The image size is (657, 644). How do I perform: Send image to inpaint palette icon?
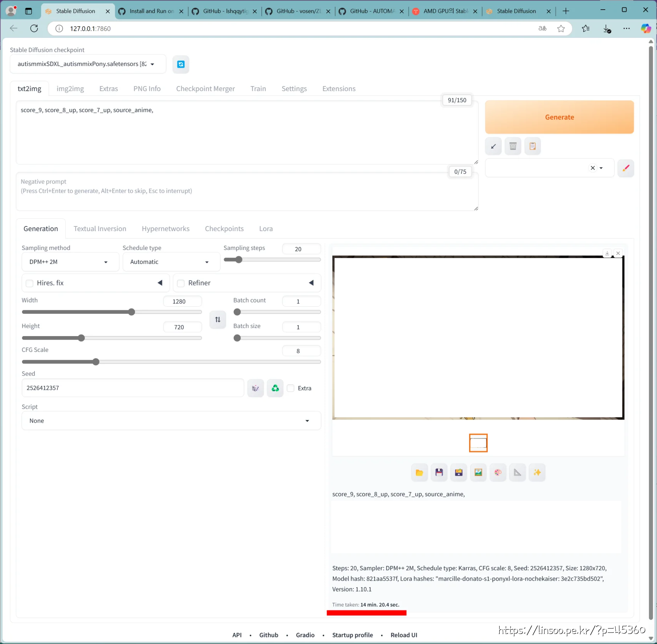pyautogui.click(x=498, y=472)
